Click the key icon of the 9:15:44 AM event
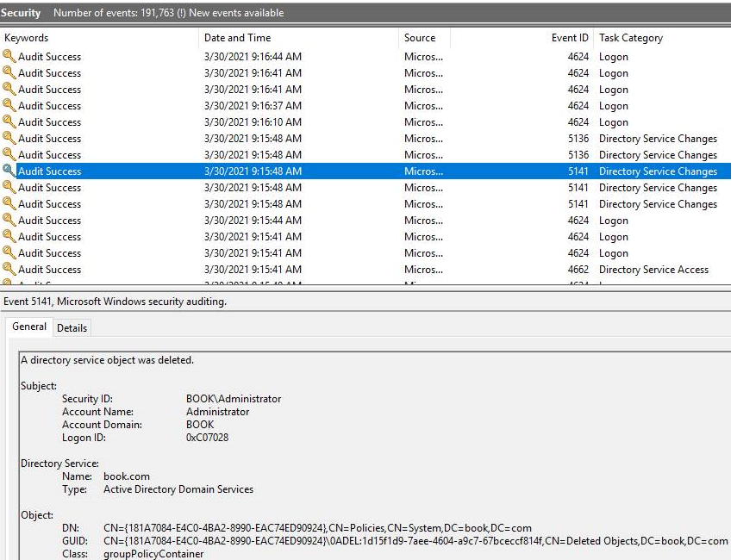Image resolution: width=737 pixels, height=560 pixels. coord(9,221)
